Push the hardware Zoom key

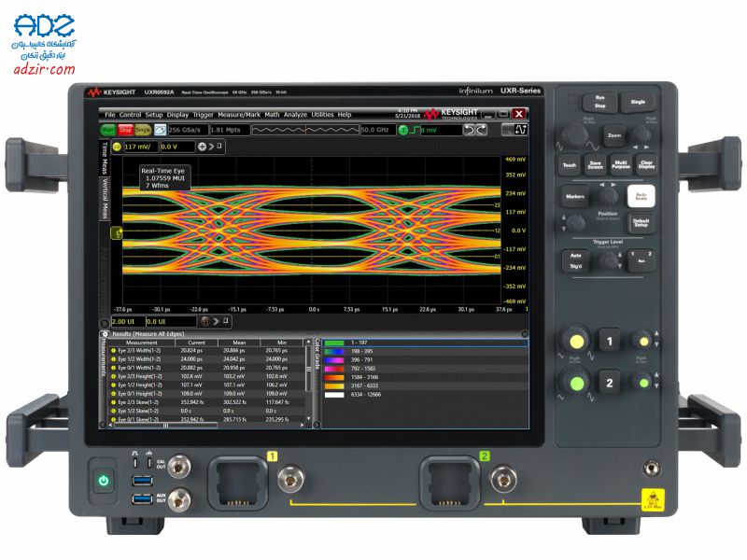(614, 135)
